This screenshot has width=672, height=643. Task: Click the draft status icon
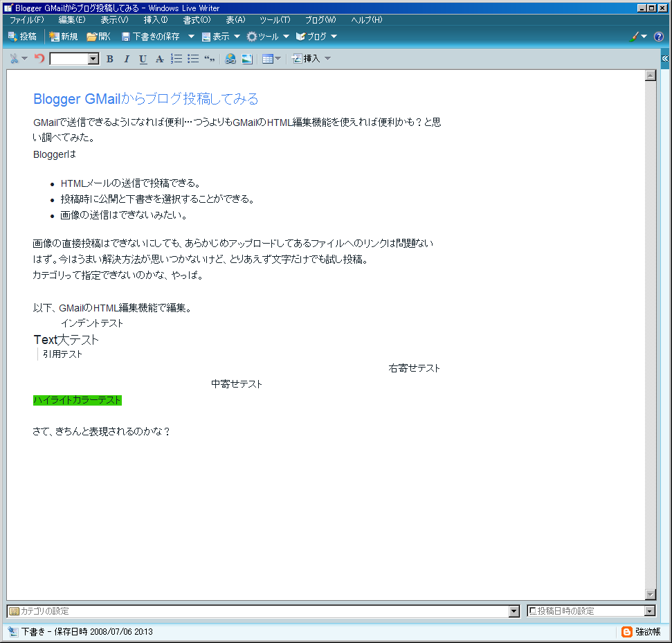tap(13, 631)
